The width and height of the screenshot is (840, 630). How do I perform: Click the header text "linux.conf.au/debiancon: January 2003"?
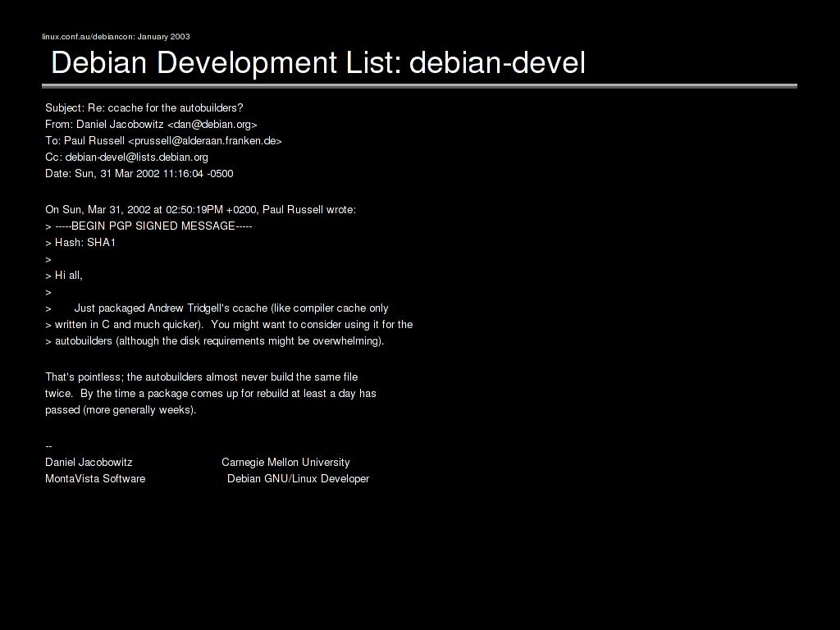(116, 36)
